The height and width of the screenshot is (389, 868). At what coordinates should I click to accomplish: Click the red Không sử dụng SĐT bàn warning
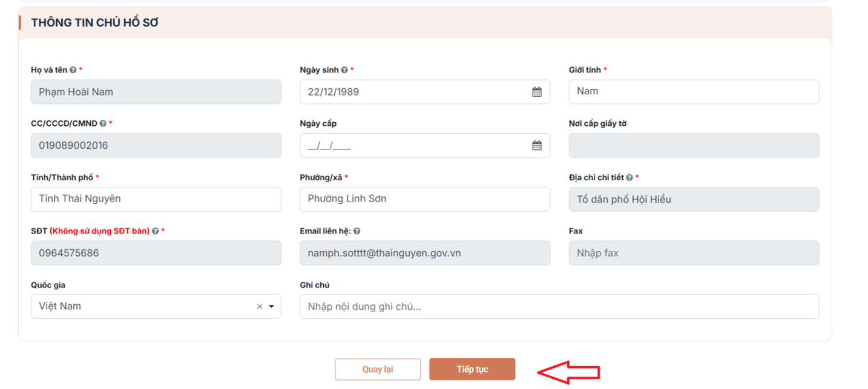pos(99,231)
